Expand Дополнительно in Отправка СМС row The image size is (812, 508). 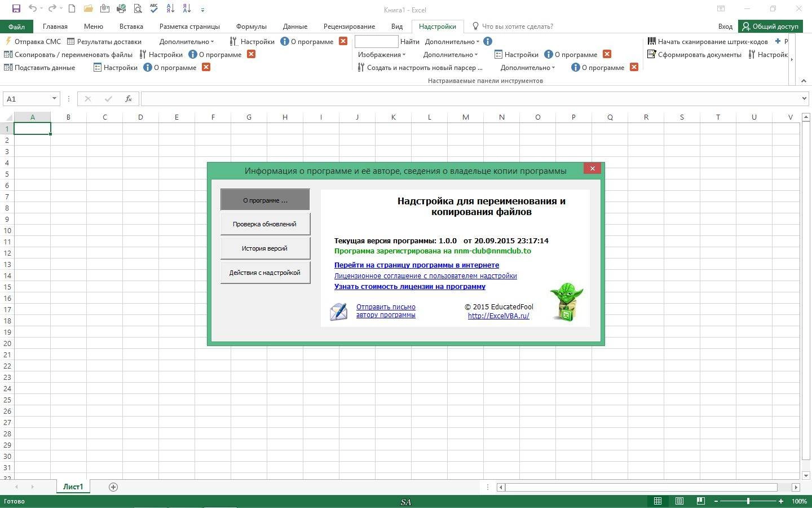click(186, 41)
